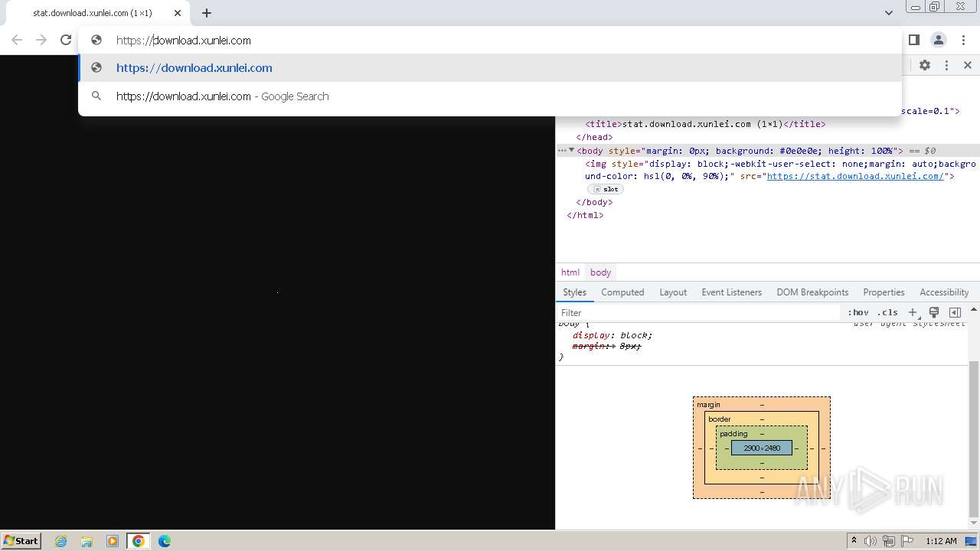Click the styles pane vertical scrollbar thumb
The height and width of the screenshot is (551, 980).
(973, 439)
